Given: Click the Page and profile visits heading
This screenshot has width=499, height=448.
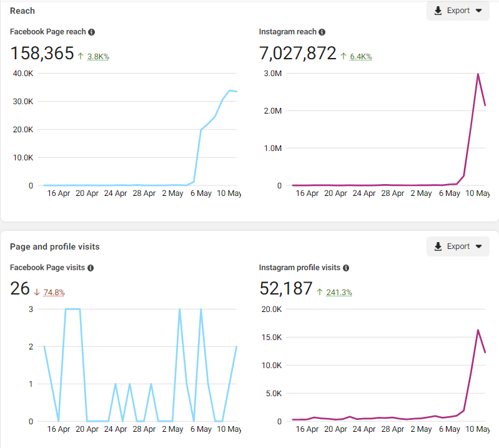Looking at the screenshot, I should (54, 246).
